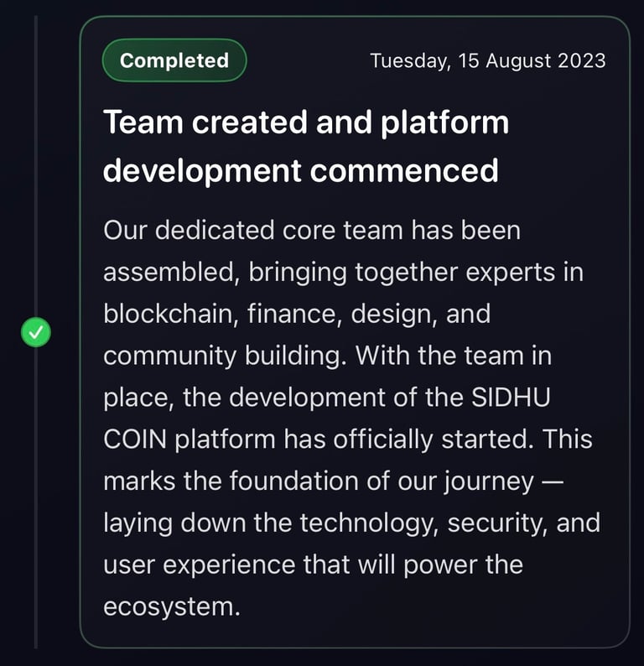Click the words SIDHU in the description

click(511, 397)
